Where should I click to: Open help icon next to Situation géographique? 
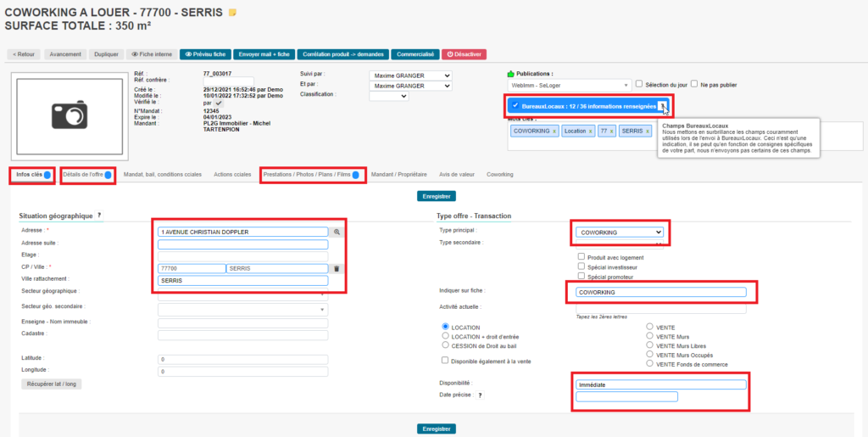coord(99,216)
